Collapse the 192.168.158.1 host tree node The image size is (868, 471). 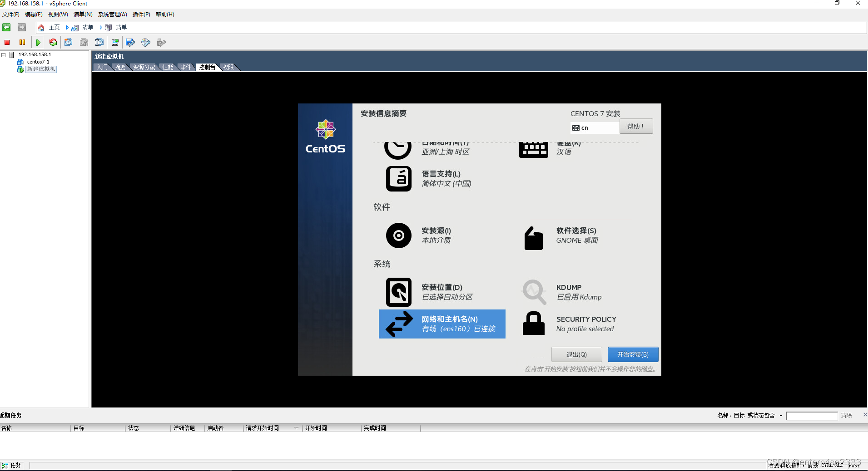click(4, 55)
